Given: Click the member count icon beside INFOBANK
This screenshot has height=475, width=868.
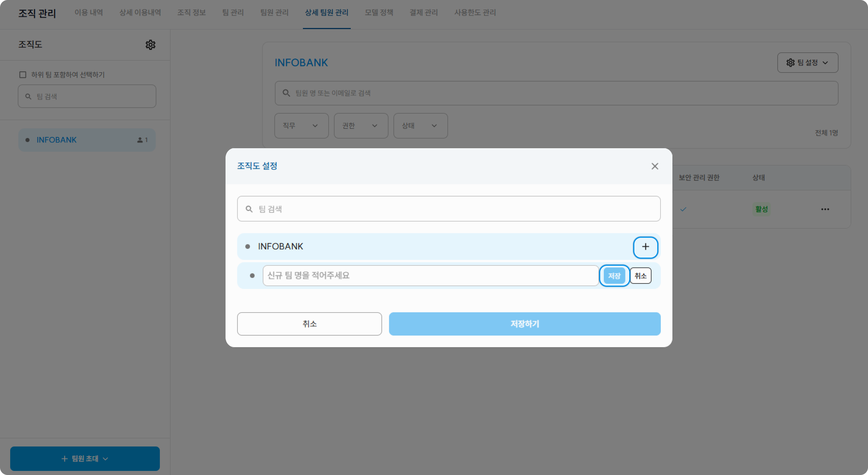Looking at the screenshot, I should click(140, 140).
